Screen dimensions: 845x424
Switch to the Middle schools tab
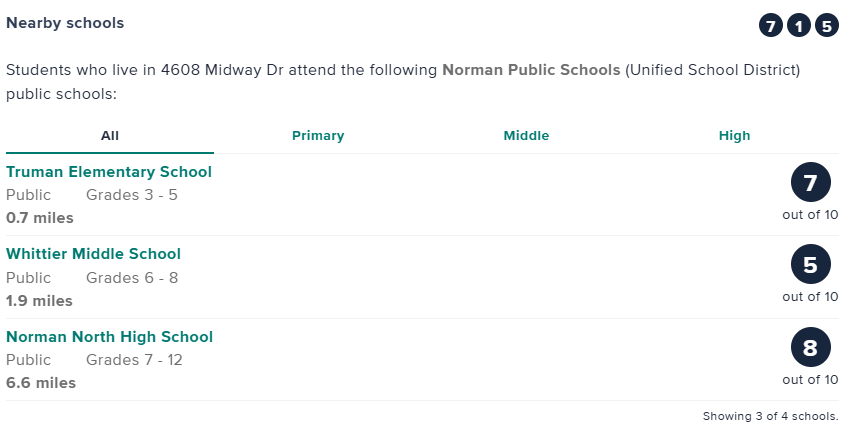(526, 136)
